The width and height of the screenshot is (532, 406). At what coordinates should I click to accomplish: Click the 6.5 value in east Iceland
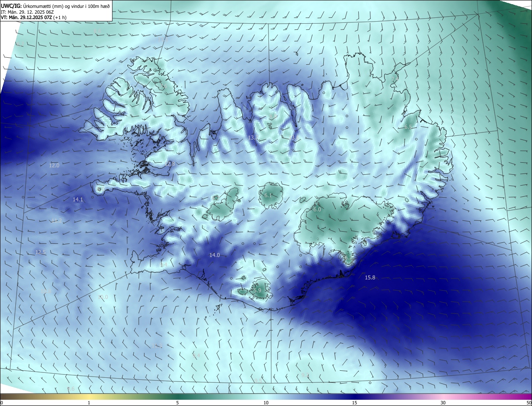coord(408,127)
